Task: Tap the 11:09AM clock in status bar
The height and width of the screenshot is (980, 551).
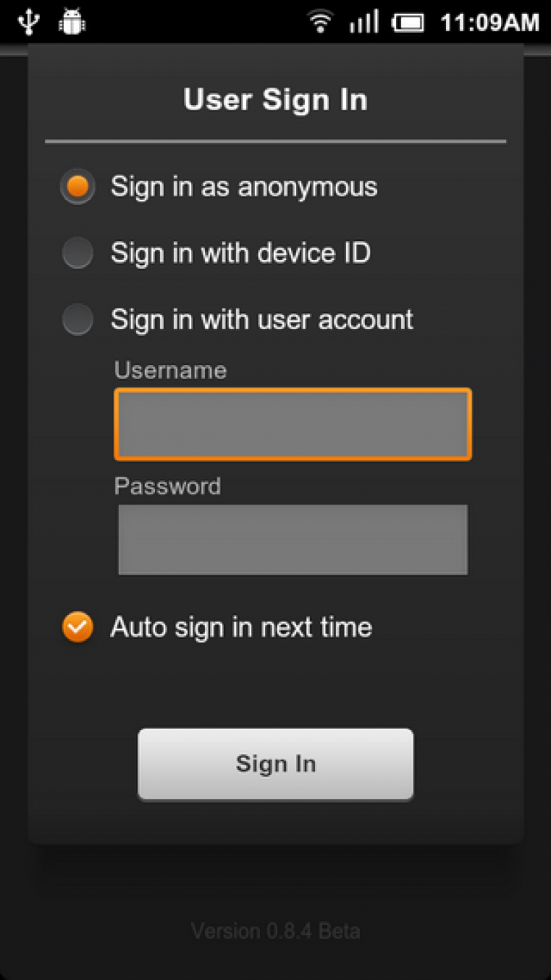Action: coord(489,23)
